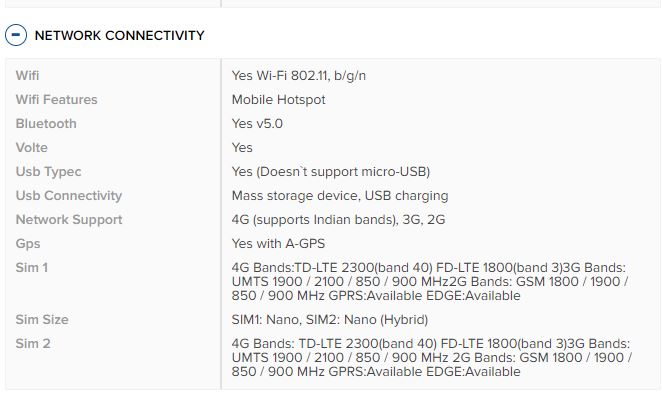Viewport: 662px width, 408px height.
Task: Click the NETWORK CONNECTIVITY heading
Action: point(119,35)
